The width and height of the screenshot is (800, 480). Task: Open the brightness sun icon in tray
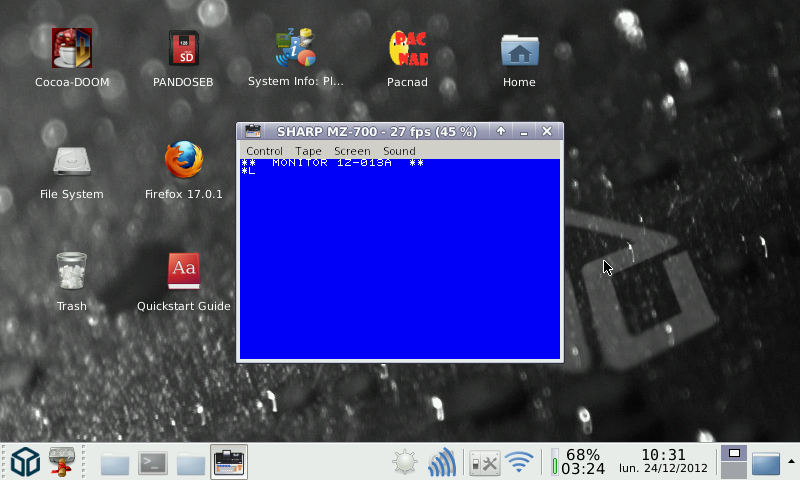pos(405,462)
